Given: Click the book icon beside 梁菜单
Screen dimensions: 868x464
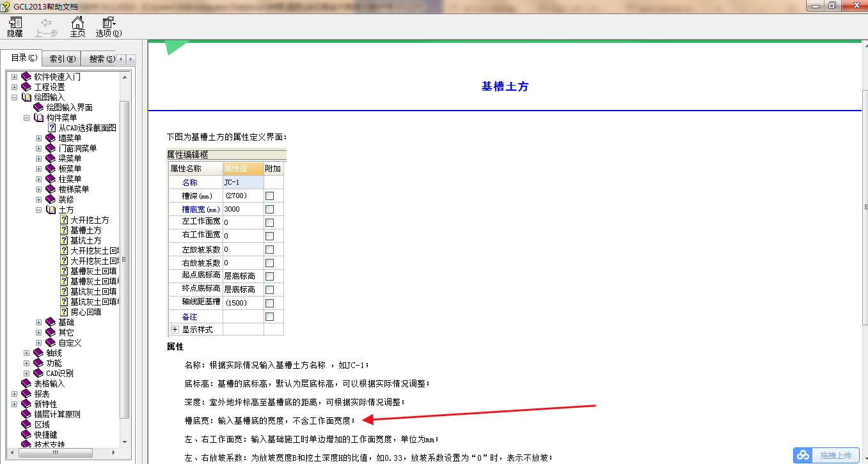Looking at the screenshot, I should [51, 159].
